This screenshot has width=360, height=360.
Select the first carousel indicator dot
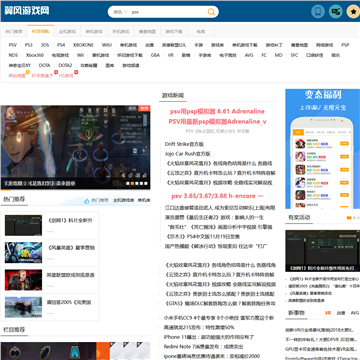127,183
